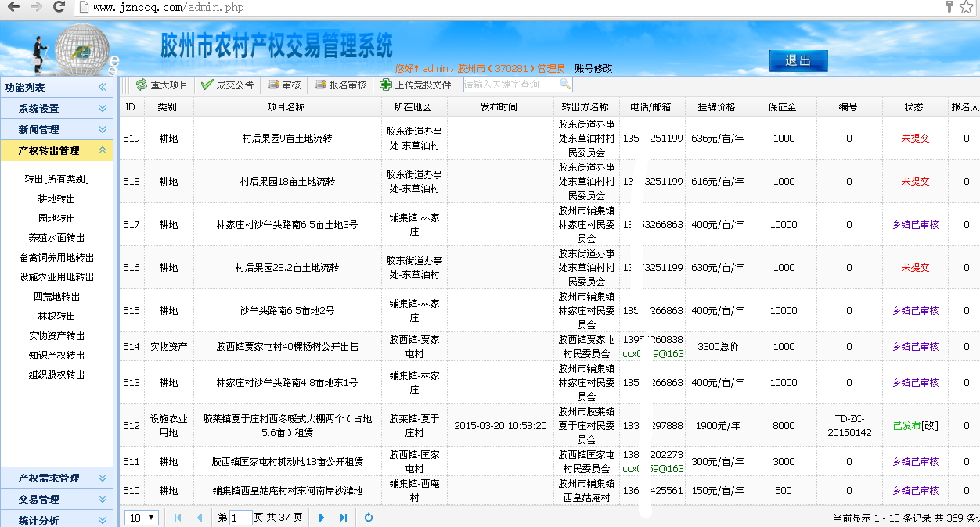Open 耕地转出 in the sidebar
This screenshot has width=980, height=527.
click(x=57, y=199)
